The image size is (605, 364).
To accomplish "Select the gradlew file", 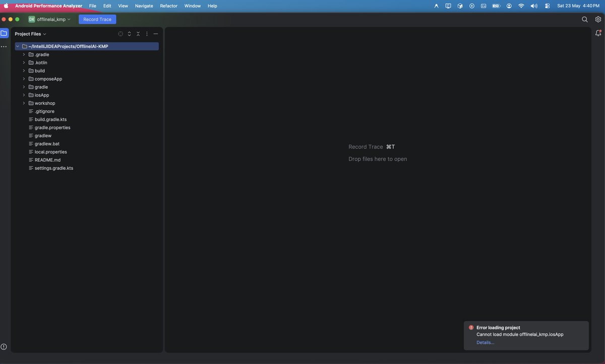I will [x=43, y=136].
